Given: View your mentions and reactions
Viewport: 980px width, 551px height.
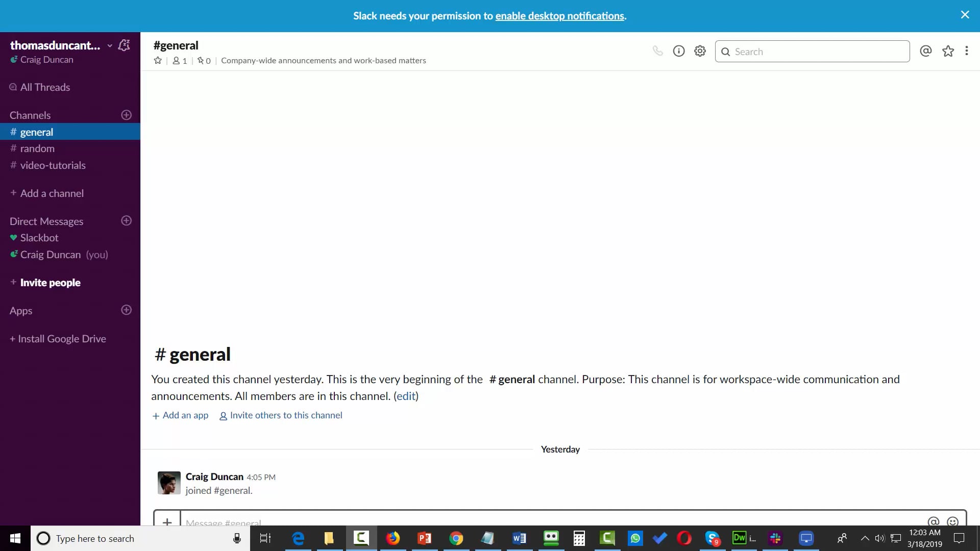Looking at the screenshot, I should click(925, 51).
